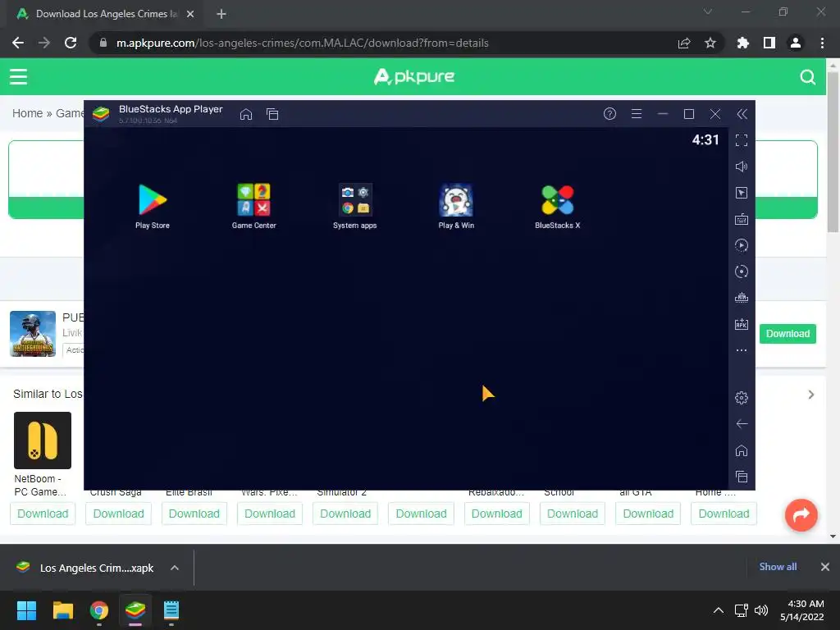Open BlueStacks keyboard controls icon
This screenshot has height=630, width=840.
click(x=742, y=219)
